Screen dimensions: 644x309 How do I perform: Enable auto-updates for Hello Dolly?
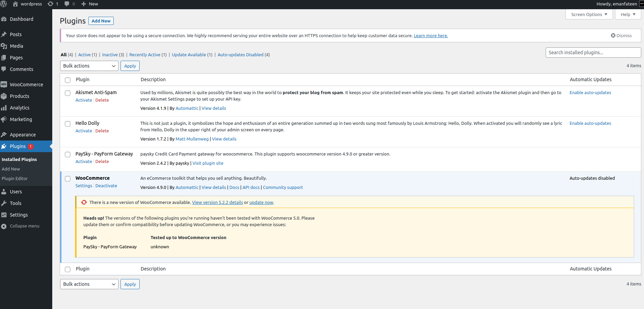(590, 123)
